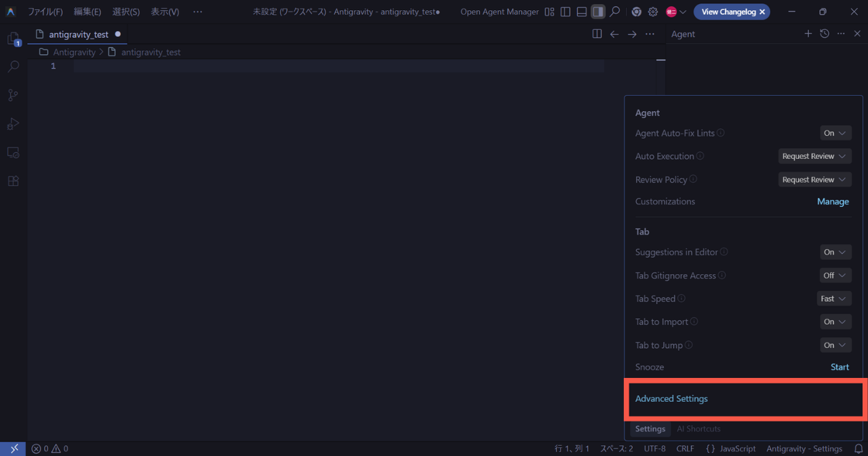Screen dimensions: 868x456
Task: Open the Review Policy dropdown
Action: tap(814, 180)
